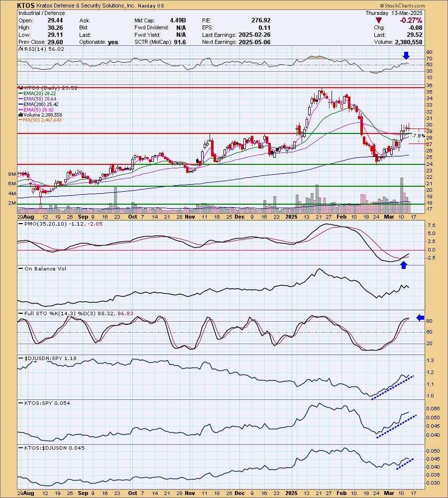The height and width of the screenshot is (498, 448).
Task: Click the High price value 30.26
Action: coord(55,27)
